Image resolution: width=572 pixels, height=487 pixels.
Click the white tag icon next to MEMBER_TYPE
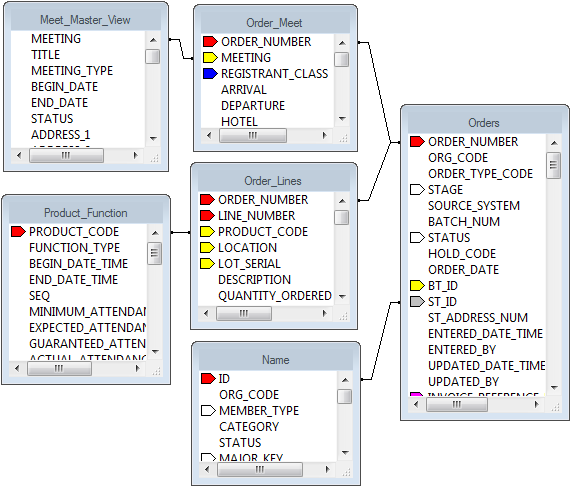[208, 411]
